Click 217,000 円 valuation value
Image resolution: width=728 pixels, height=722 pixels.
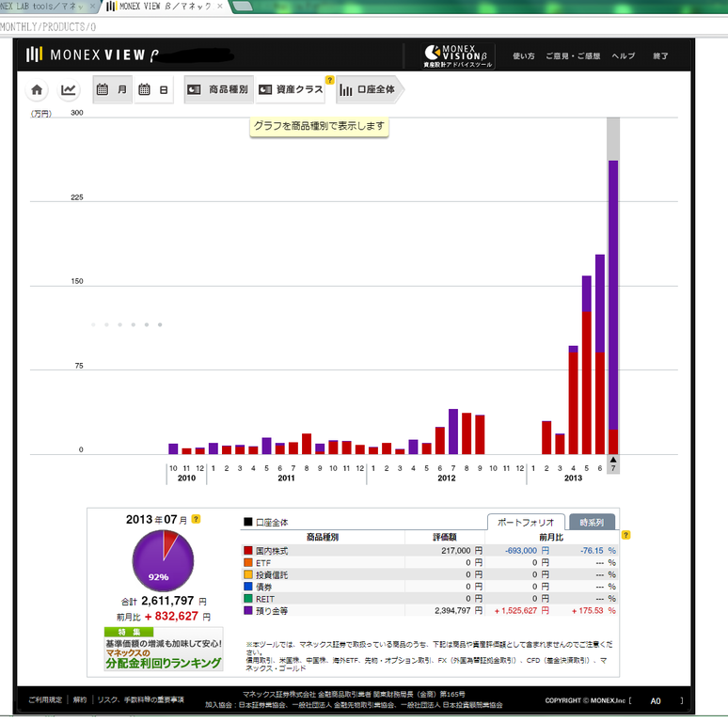point(462,551)
